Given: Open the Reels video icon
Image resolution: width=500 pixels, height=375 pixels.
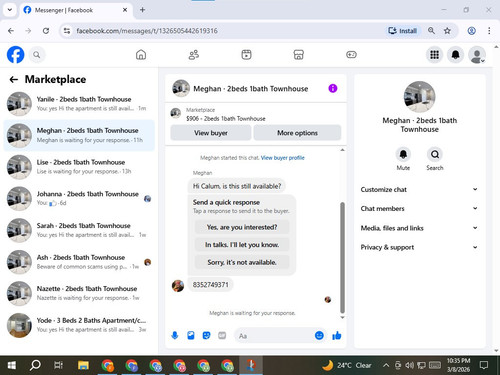Looking at the screenshot, I should pos(246,55).
